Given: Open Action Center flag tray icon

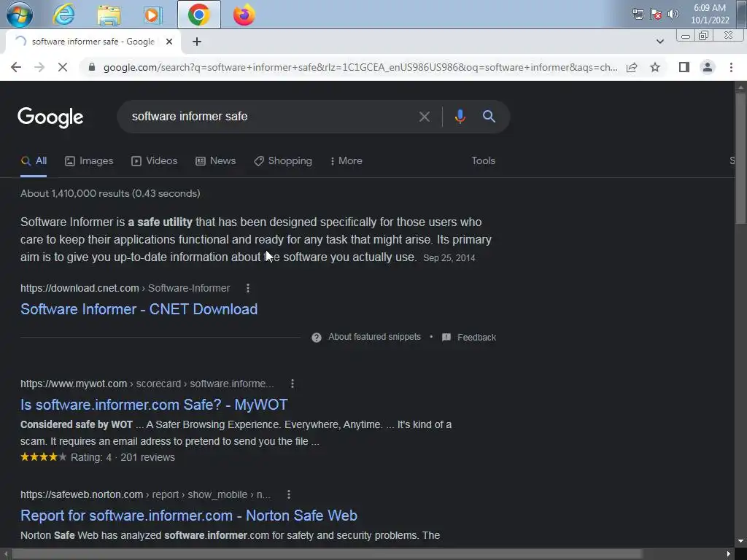Looking at the screenshot, I should click(656, 15).
